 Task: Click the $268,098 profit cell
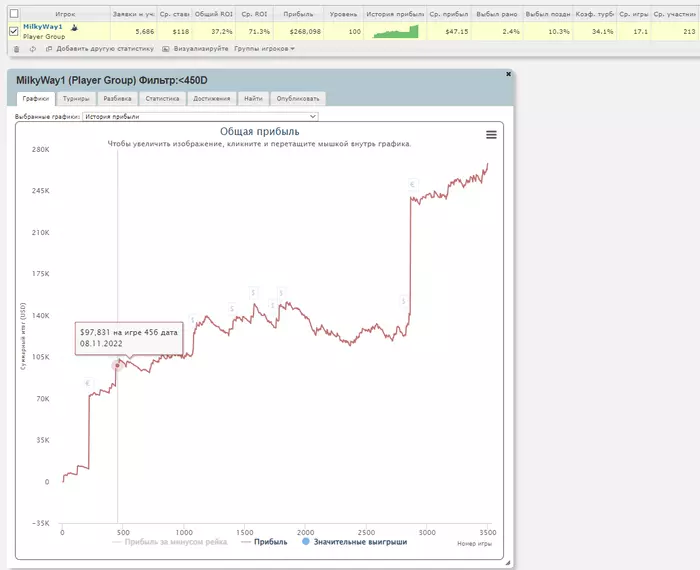point(298,32)
